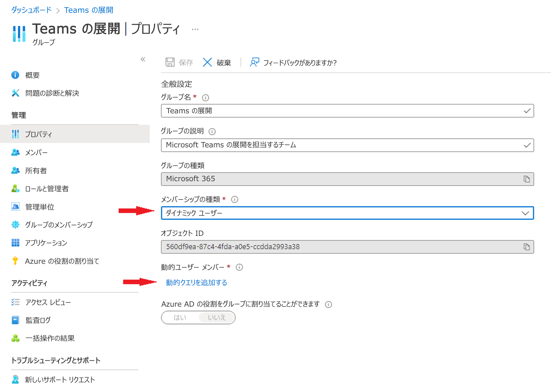Screen dimensions: 551x392
Task: Open アクセス レビュー in the side menu
Action: tap(48, 302)
